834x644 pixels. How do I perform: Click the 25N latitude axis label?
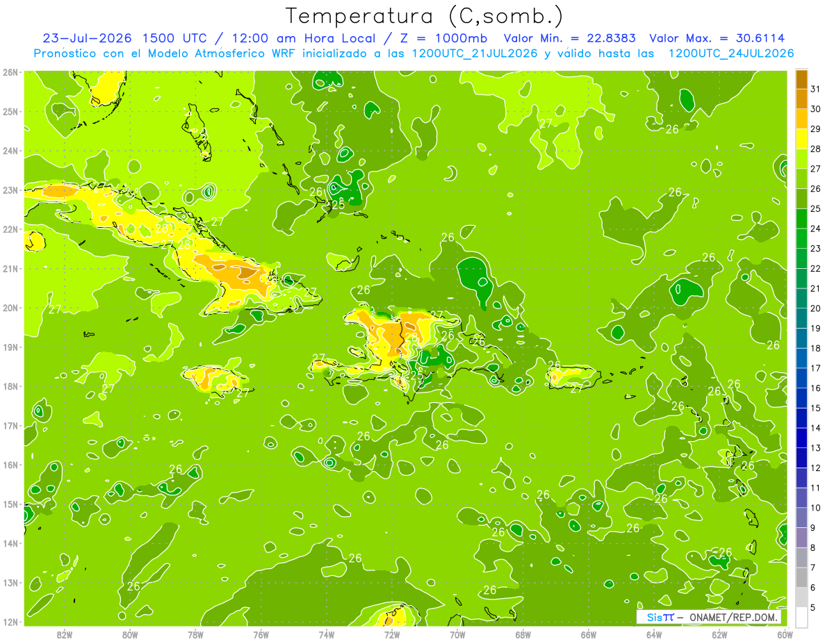pyautogui.click(x=10, y=111)
